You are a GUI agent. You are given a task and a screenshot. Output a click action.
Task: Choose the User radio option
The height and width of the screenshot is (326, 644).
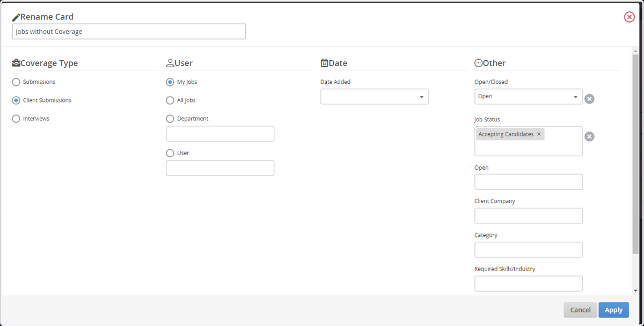[x=170, y=153]
